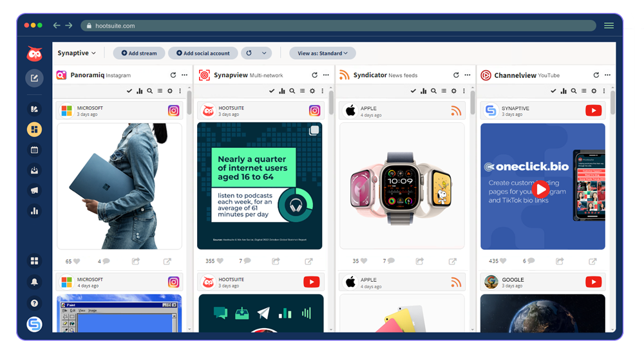
Task: Open the Help question mark icon
Action: [35, 303]
